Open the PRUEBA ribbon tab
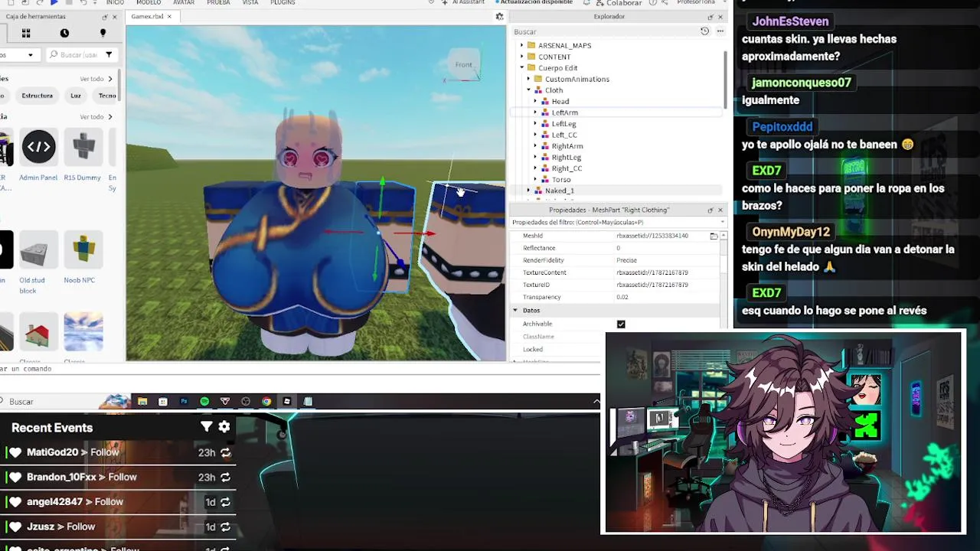 pos(218,2)
